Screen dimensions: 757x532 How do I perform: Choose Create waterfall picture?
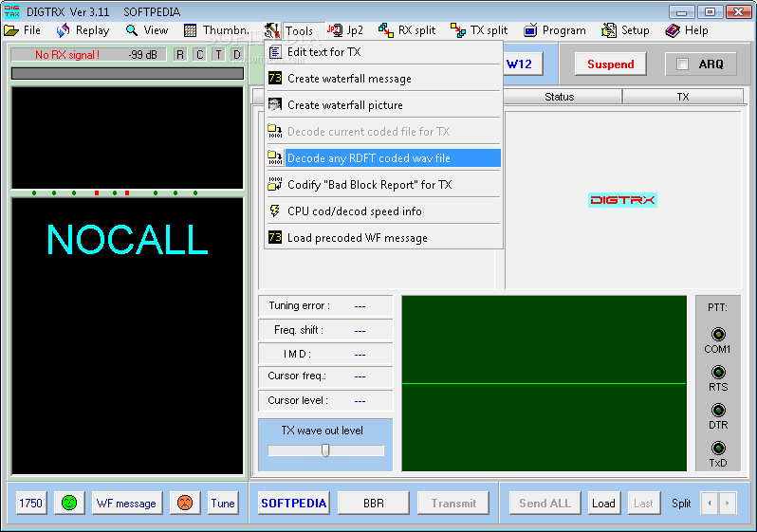(384, 104)
